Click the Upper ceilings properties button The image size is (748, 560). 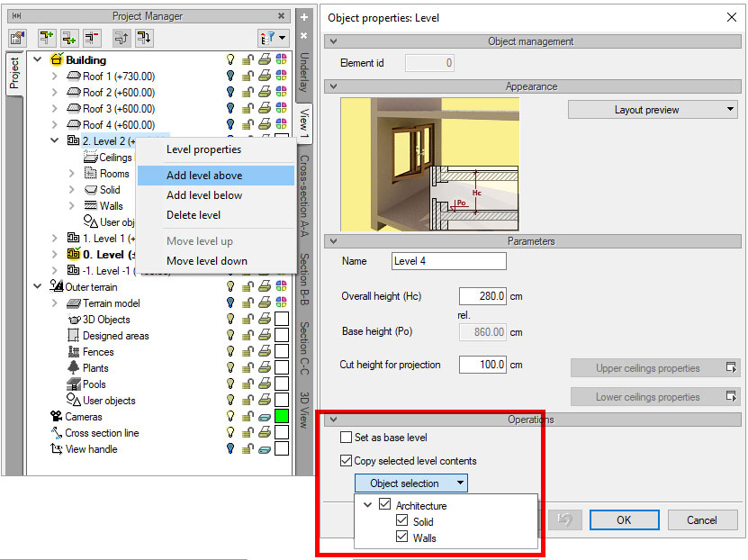point(655,368)
